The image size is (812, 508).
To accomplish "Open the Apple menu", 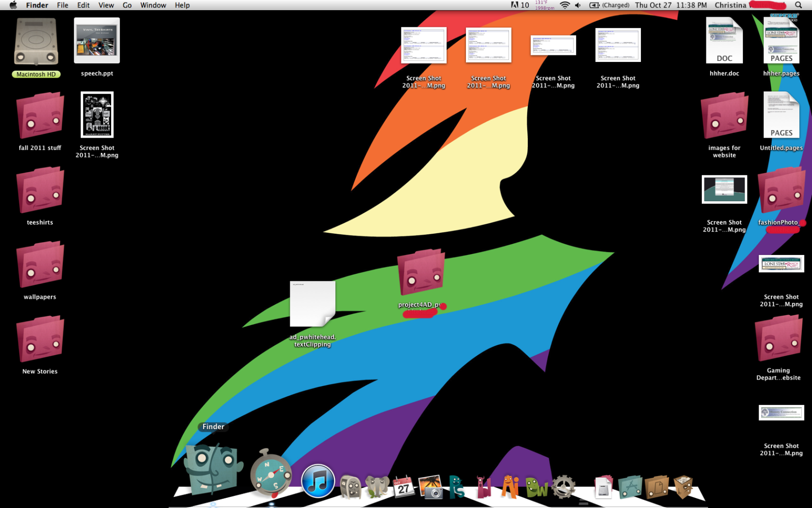I will [x=13, y=5].
